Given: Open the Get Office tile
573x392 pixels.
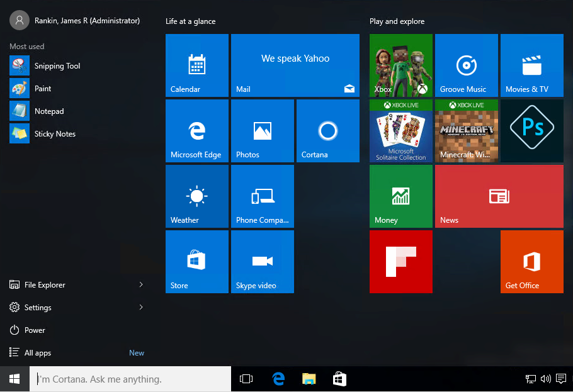Looking at the screenshot, I should tap(531, 262).
